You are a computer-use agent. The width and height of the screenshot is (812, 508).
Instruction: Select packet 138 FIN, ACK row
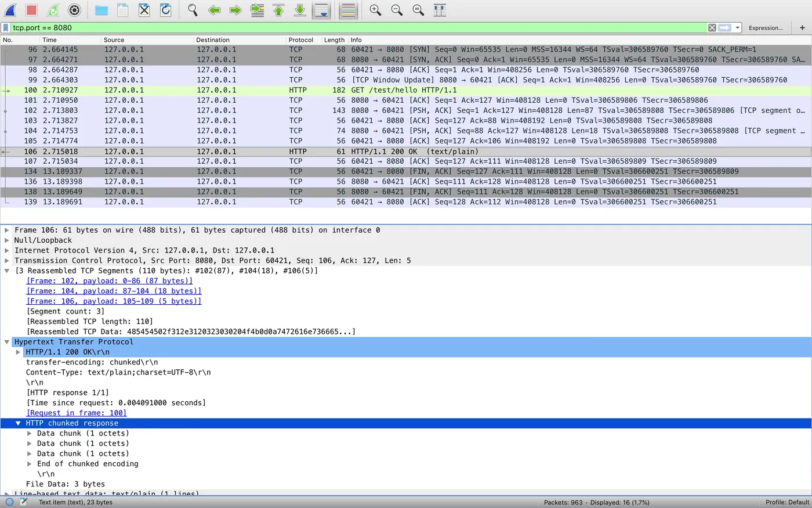point(406,192)
